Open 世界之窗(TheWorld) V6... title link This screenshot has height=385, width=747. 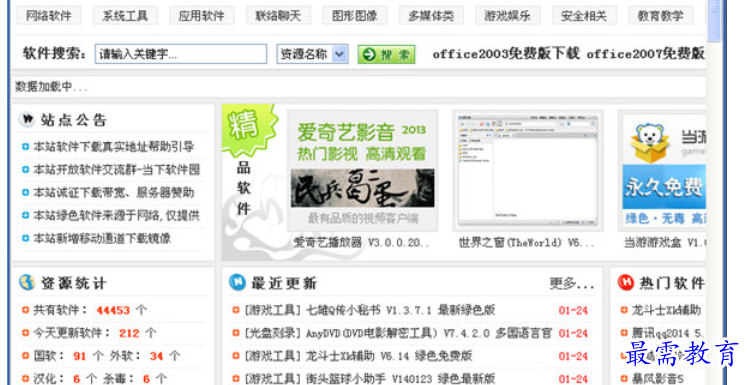click(527, 243)
